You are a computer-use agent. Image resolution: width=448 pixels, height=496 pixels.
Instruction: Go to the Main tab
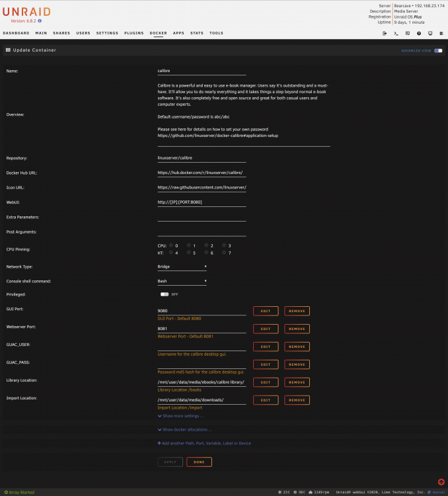tap(41, 33)
